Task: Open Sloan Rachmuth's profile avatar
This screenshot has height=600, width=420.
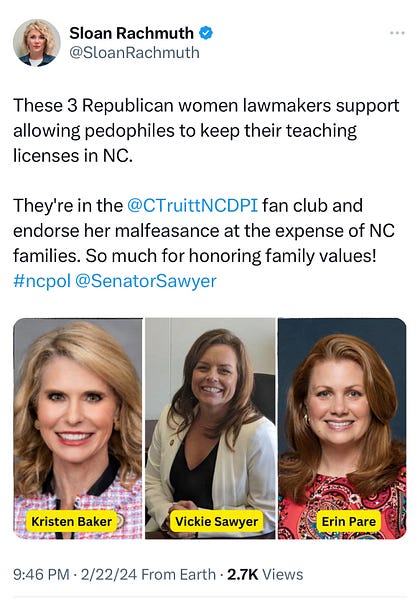Action: [x=36, y=43]
